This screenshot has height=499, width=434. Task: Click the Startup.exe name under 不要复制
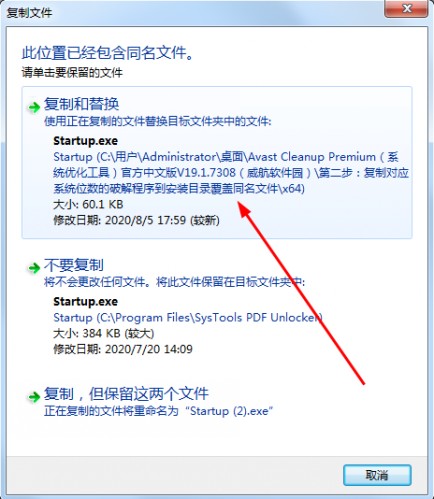pyautogui.click(x=85, y=302)
